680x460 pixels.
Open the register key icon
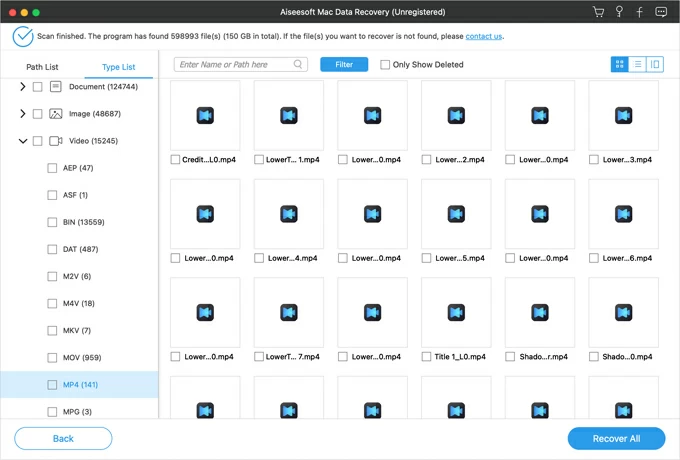pyautogui.click(x=619, y=12)
